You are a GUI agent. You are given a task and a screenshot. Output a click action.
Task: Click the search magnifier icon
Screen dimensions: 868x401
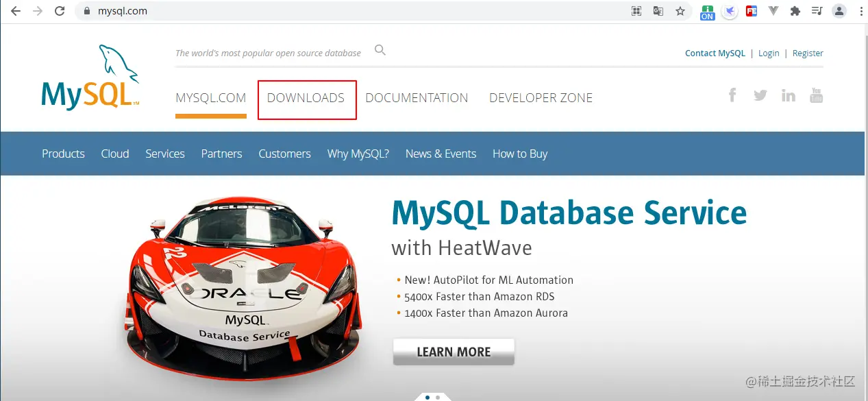380,50
